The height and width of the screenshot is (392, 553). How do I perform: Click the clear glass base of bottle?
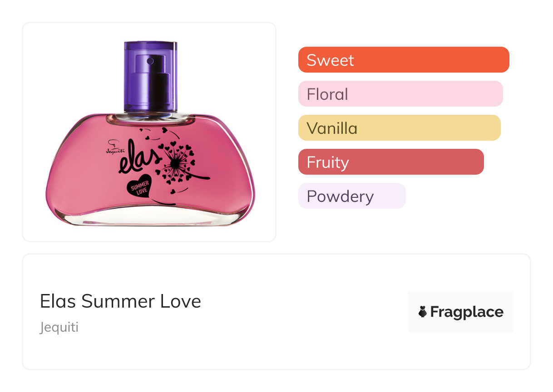pos(150,218)
